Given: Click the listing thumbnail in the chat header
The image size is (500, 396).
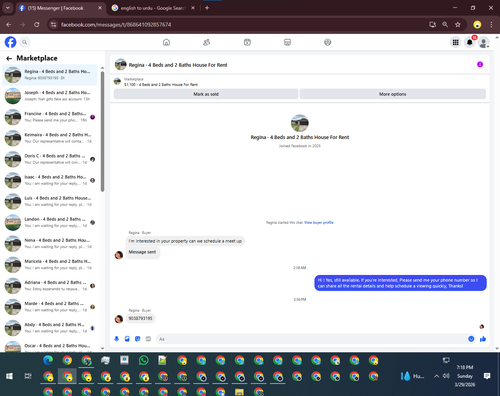Looking at the screenshot, I should click(x=120, y=65).
